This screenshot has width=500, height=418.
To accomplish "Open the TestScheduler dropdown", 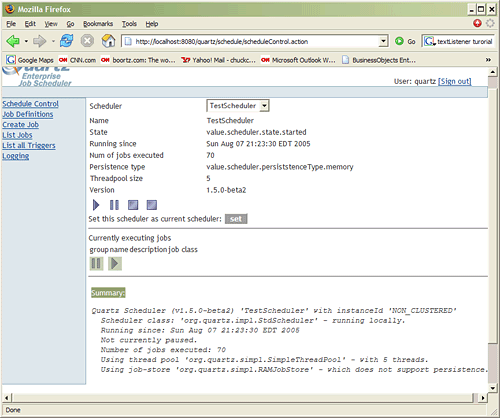I will click(x=238, y=106).
